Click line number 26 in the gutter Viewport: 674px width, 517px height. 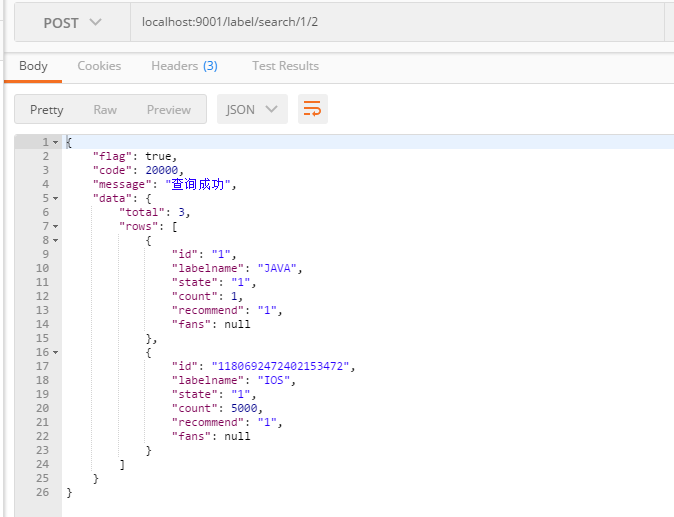[43, 493]
